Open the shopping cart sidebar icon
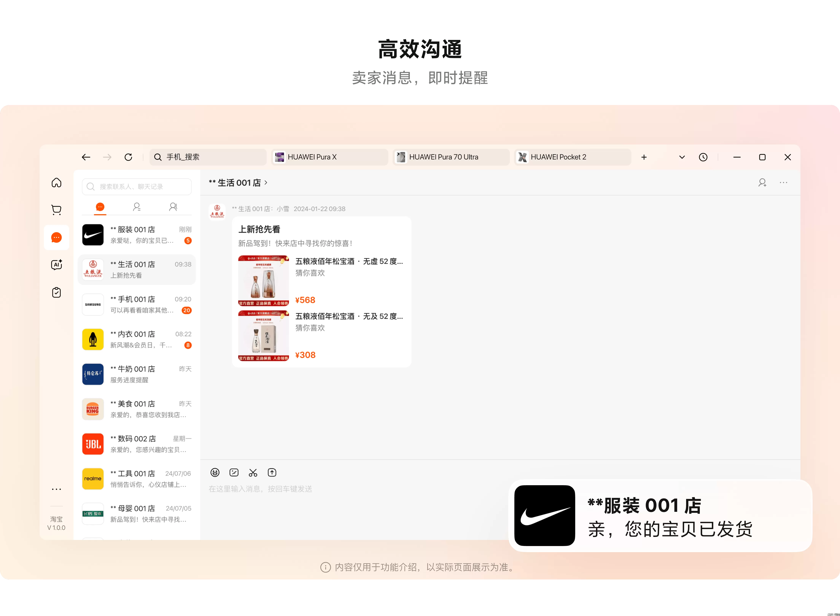Screen dimensions: 840x616 pos(56,210)
